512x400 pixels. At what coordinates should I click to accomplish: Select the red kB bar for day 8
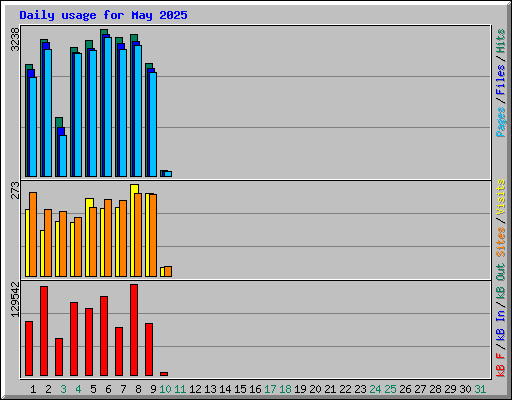[134, 330]
